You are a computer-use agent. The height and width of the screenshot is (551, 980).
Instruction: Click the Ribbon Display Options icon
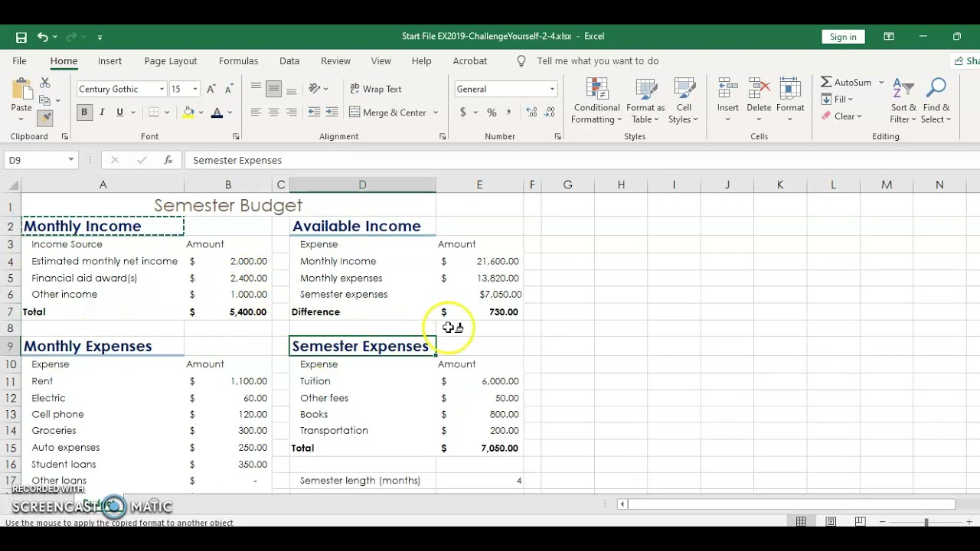coord(888,37)
